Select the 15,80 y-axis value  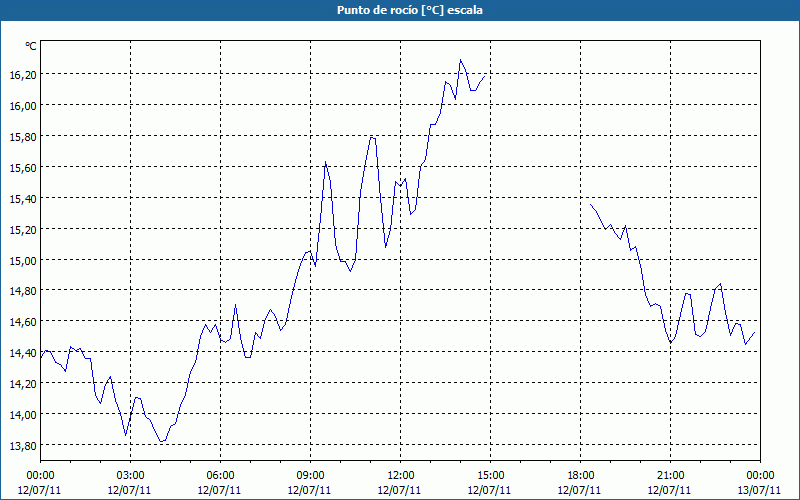23,136
